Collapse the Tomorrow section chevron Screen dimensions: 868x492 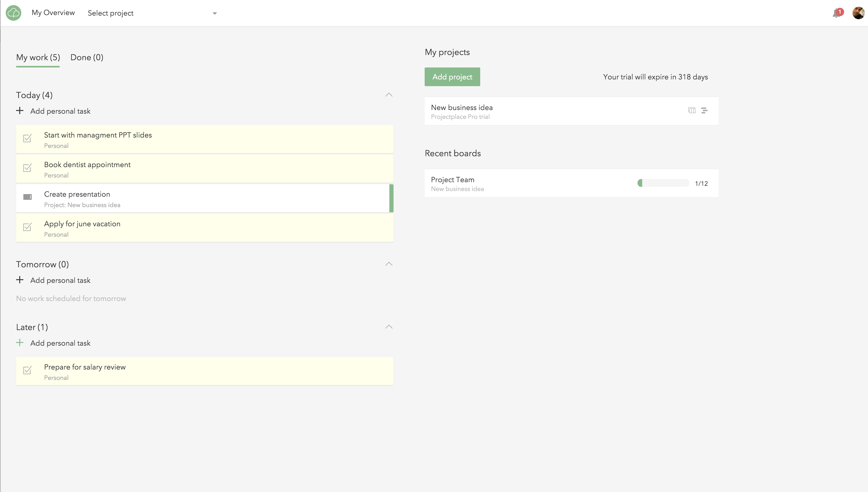coord(389,264)
